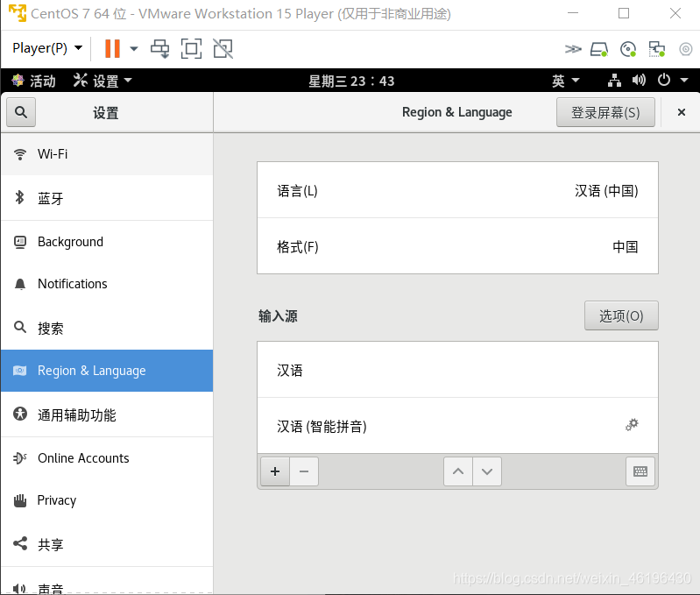Open the 登录屏幕(S) login screen button
This screenshot has height=595, width=700.
click(605, 112)
